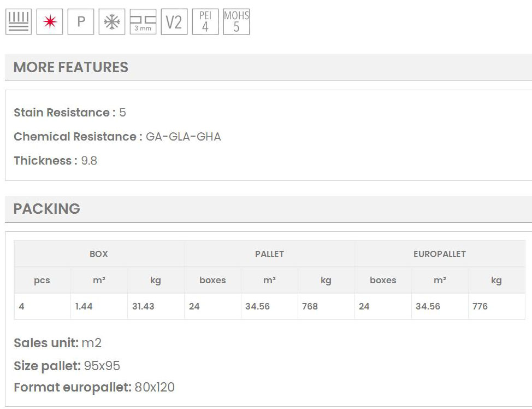Click the PEI 4 rating icon

click(205, 22)
